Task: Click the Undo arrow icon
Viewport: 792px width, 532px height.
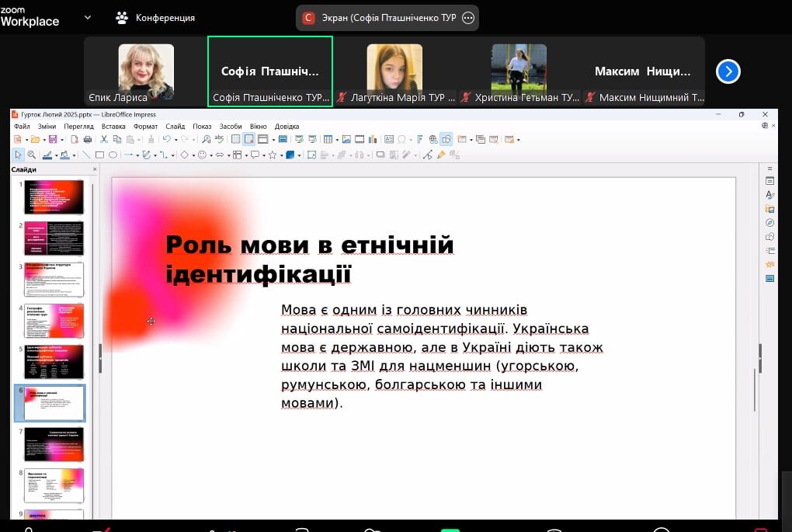Action: [x=165, y=140]
